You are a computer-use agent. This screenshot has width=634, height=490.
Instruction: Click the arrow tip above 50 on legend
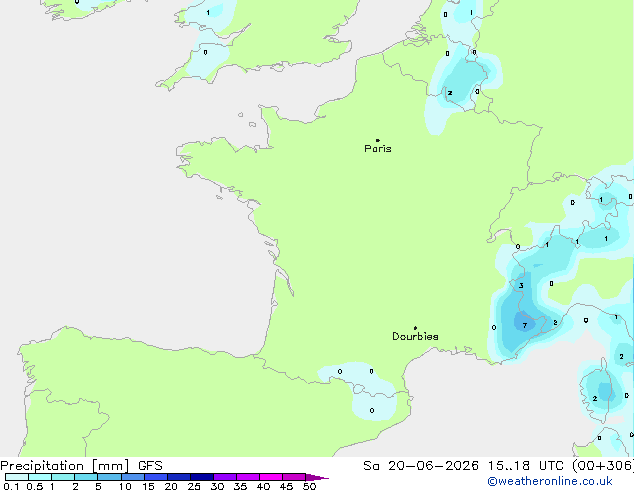click(x=317, y=477)
